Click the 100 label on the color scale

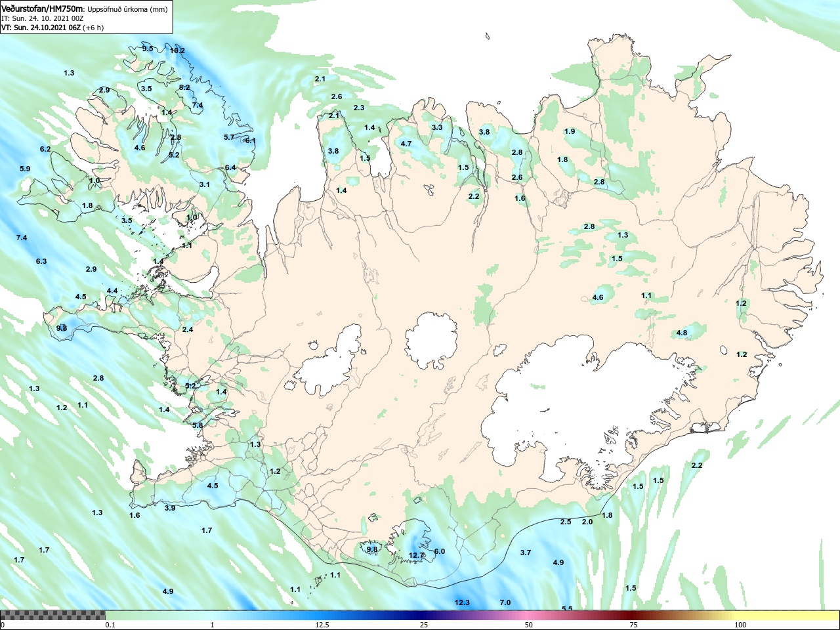[x=740, y=625]
